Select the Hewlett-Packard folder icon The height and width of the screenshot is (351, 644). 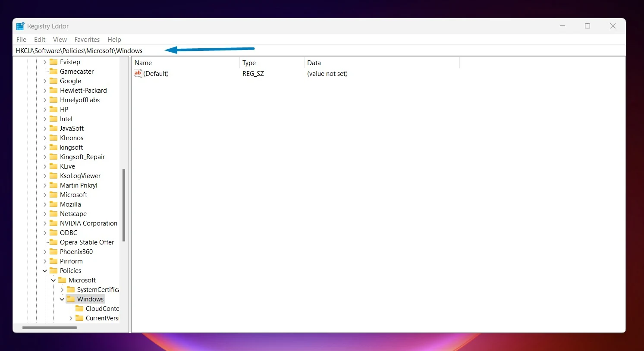click(x=53, y=91)
